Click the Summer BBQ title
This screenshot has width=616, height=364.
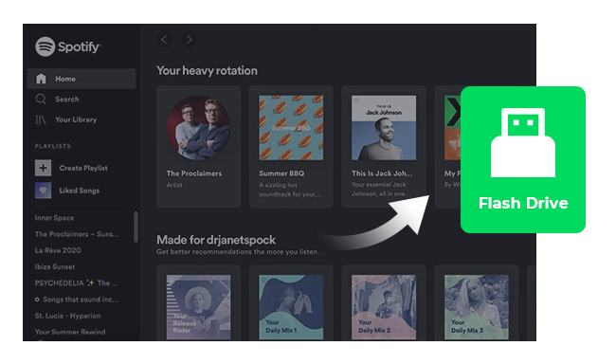point(281,173)
